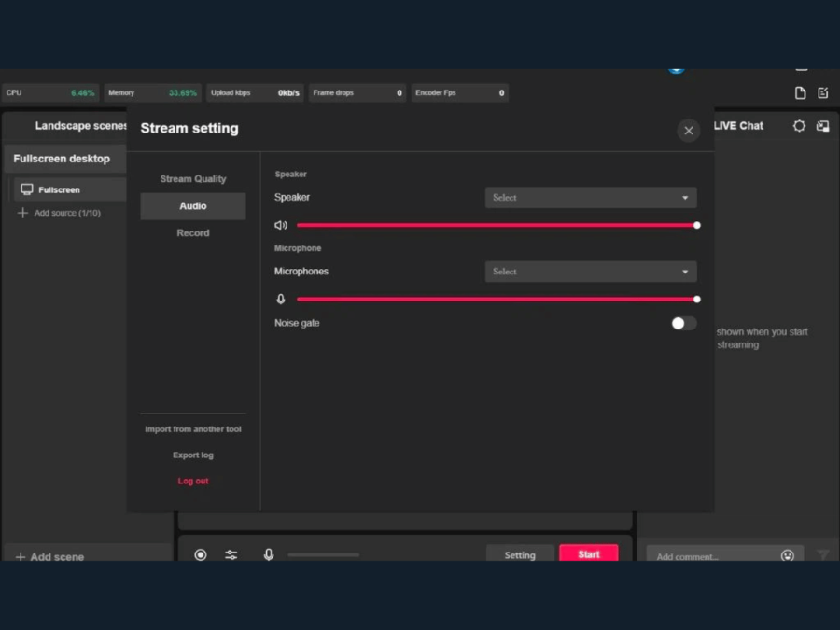This screenshot has height=630, width=840.
Task: Select the Fullscreen desktop scene
Action: click(65, 159)
